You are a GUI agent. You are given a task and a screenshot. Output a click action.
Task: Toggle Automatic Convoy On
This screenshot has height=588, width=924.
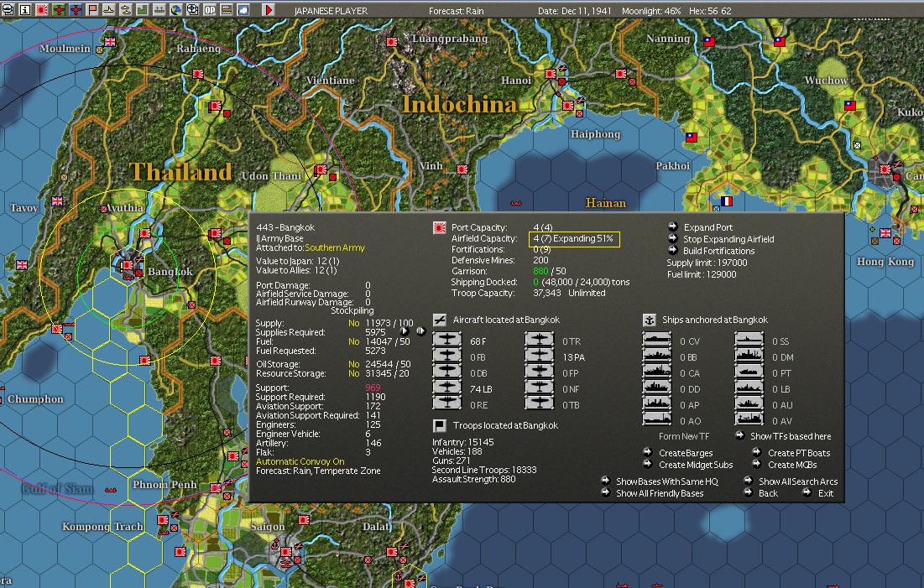tap(300, 461)
